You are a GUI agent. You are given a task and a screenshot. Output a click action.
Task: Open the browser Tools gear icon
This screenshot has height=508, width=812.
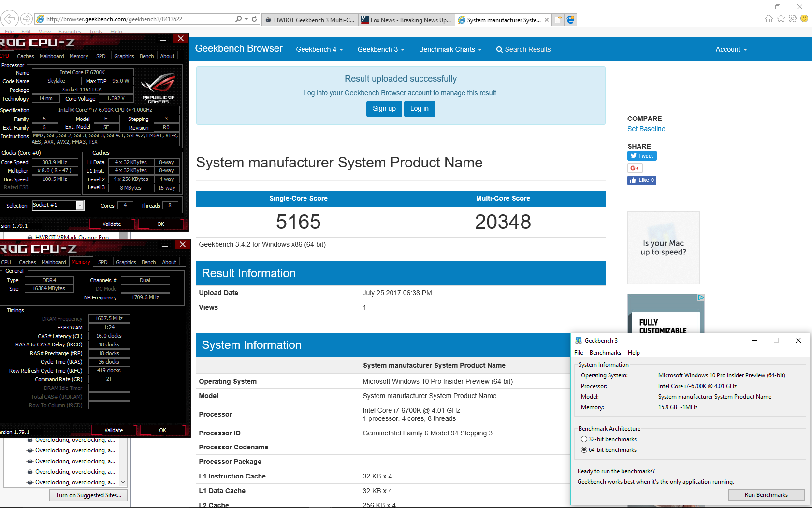click(x=793, y=18)
